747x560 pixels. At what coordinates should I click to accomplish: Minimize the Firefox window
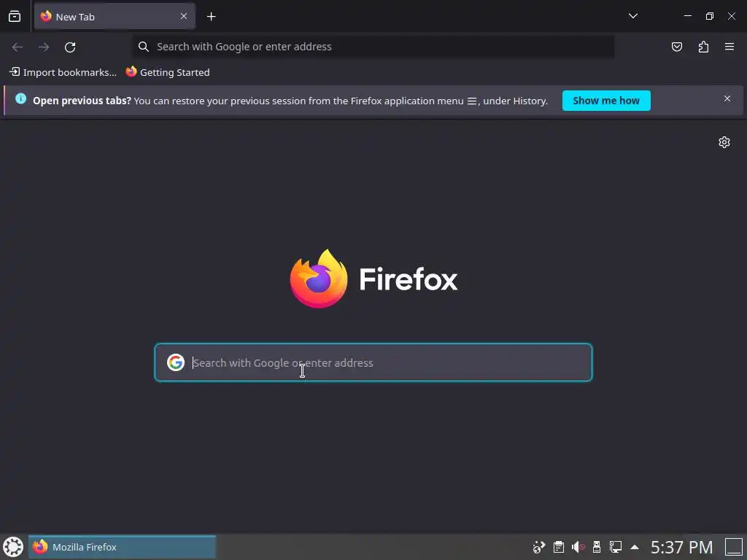(687, 16)
